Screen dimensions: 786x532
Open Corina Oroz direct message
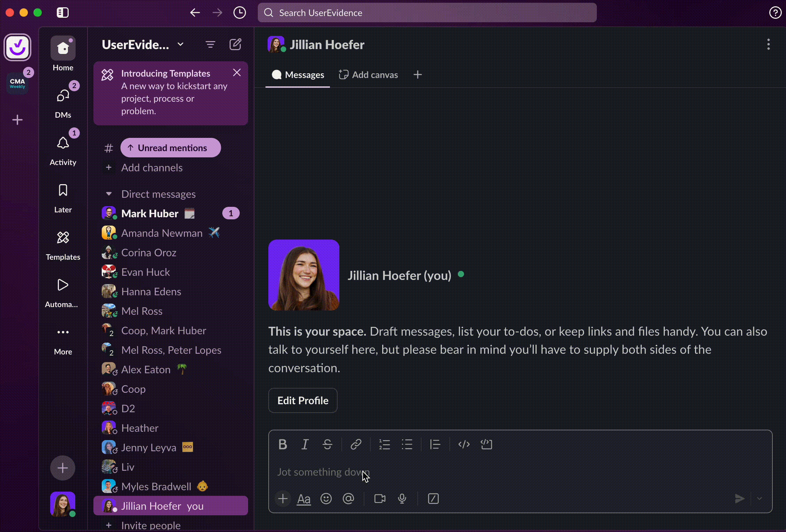point(171,252)
